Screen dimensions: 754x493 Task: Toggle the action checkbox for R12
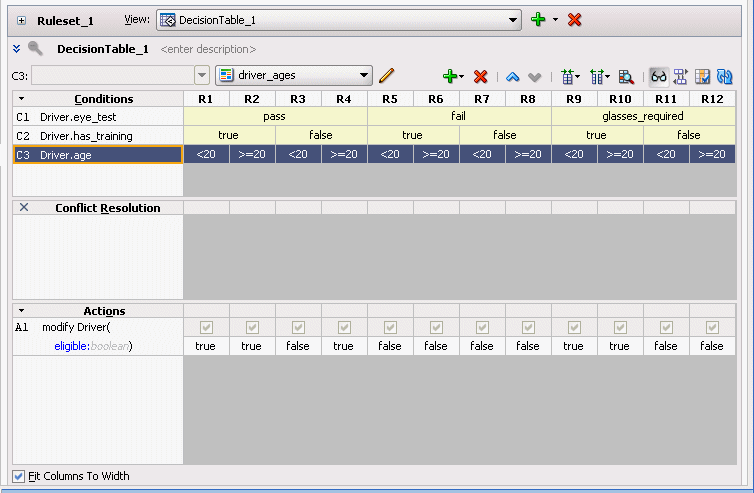pyautogui.click(x=712, y=328)
